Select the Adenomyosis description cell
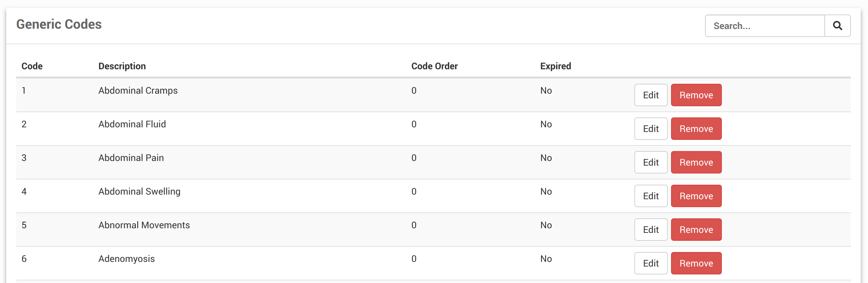Image resolution: width=868 pixels, height=283 pixels. [126, 259]
